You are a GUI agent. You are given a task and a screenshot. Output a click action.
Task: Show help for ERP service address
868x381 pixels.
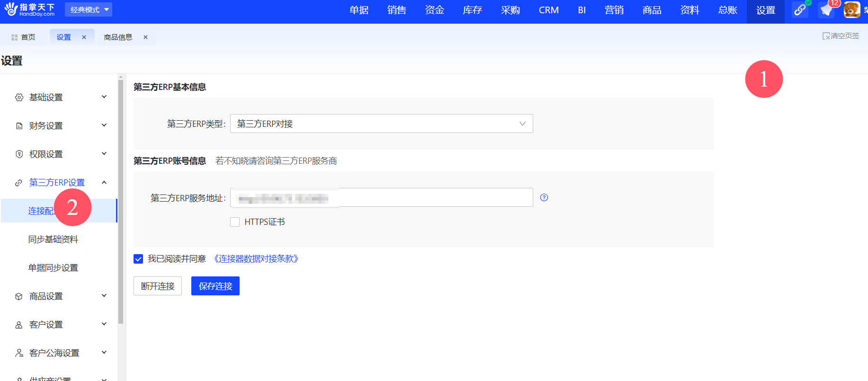click(544, 197)
